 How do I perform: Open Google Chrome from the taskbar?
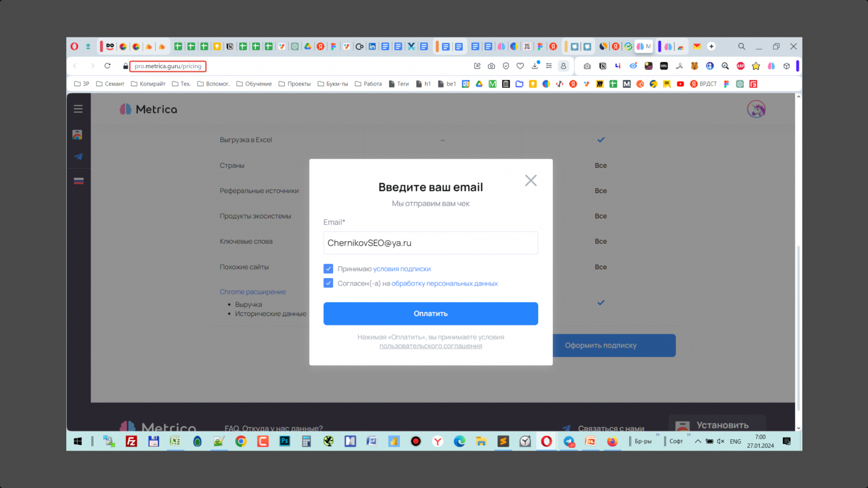coord(241,441)
